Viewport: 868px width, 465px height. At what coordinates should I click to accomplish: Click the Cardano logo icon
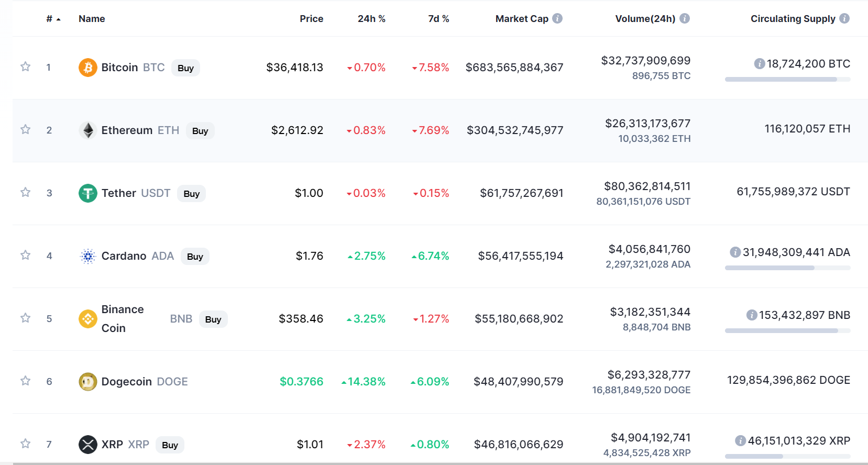pyautogui.click(x=87, y=256)
